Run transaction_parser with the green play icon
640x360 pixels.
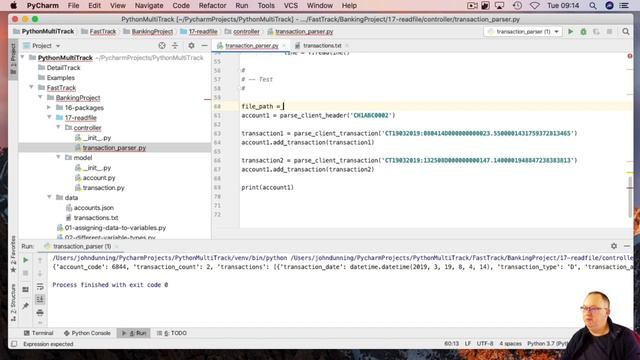pyautogui.click(x=571, y=32)
